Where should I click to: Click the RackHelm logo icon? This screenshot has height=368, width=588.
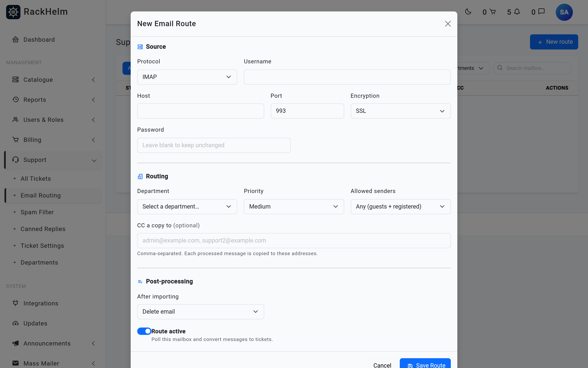[x=13, y=12]
